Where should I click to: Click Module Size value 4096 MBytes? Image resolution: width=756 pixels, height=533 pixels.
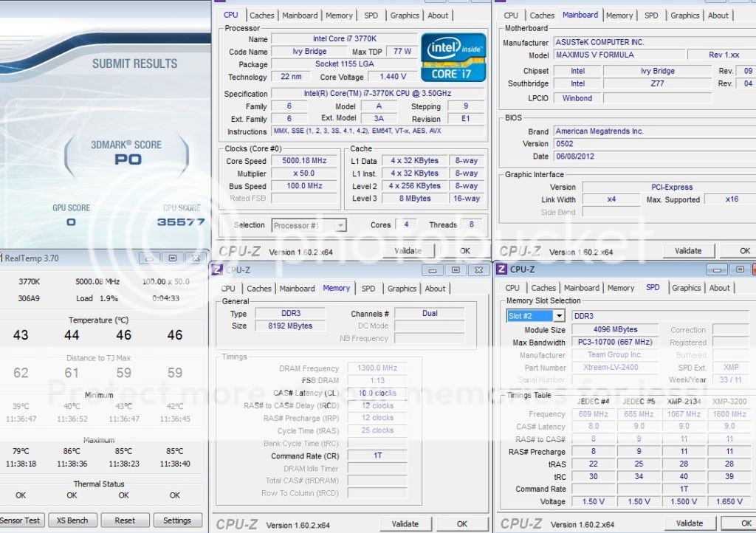(615, 330)
